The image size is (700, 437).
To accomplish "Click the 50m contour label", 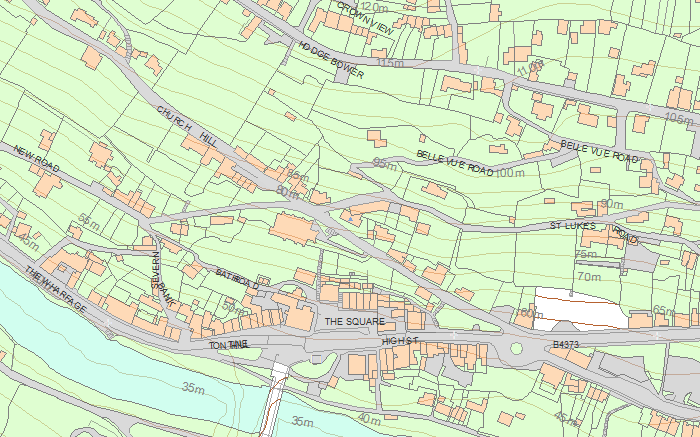I will pyautogui.click(x=234, y=306).
